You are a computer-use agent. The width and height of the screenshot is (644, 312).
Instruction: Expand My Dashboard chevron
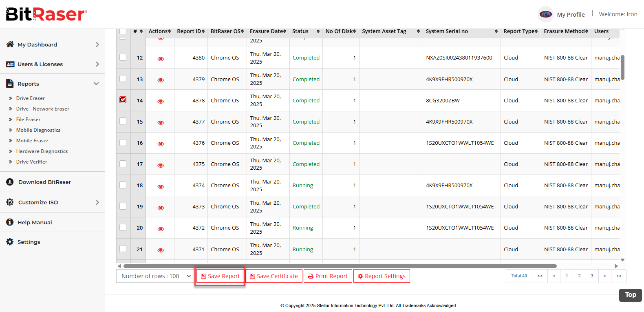[97, 44]
